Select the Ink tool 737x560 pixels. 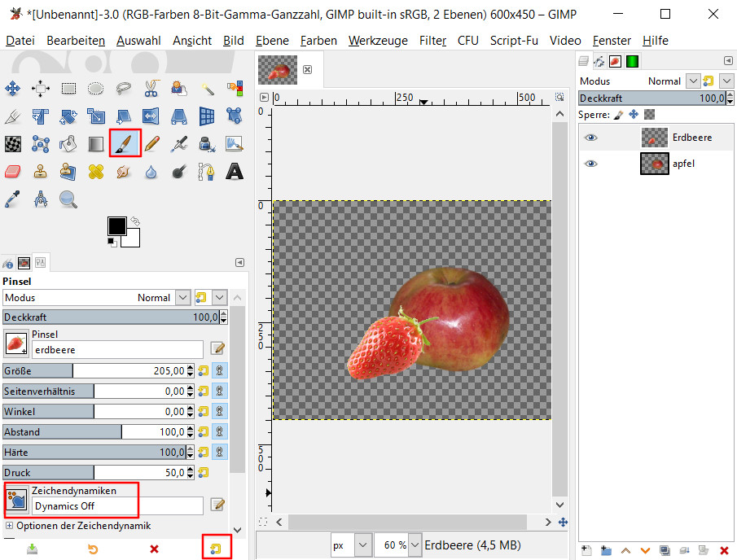coord(207,144)
